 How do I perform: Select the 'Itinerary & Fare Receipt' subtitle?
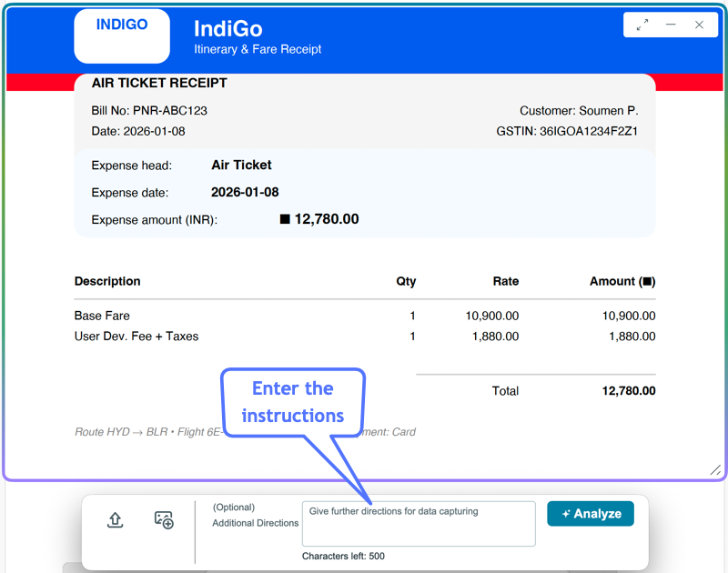258,49
